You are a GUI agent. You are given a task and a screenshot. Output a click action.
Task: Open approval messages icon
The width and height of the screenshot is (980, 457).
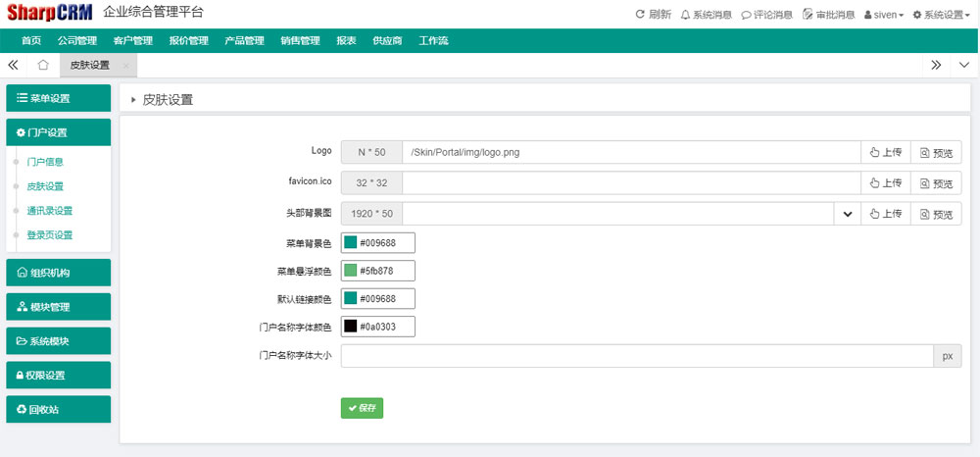pyautogui.click(x=808, y=15)
